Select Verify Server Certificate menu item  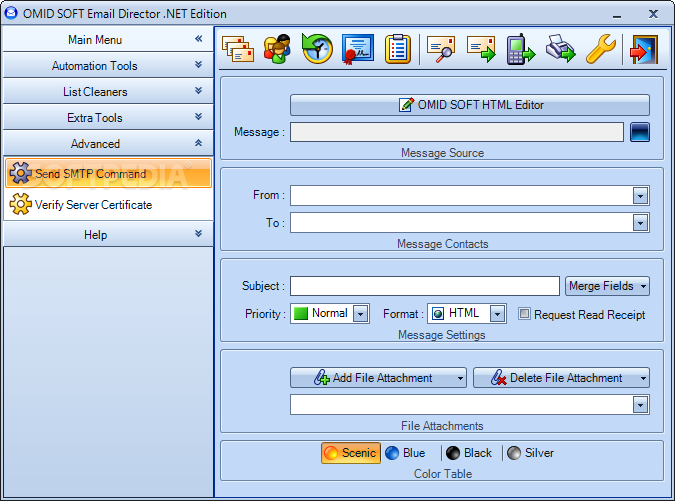point(108,204)
